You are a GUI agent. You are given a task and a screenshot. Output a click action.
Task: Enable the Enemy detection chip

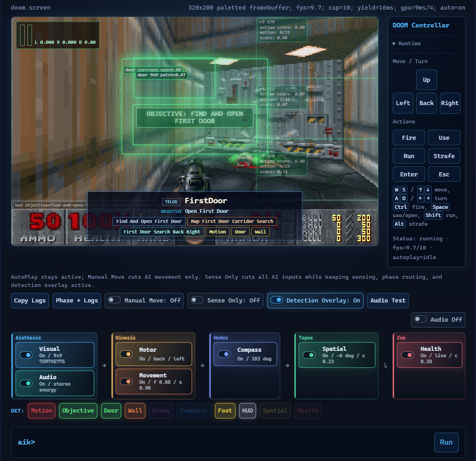point(161,411)
